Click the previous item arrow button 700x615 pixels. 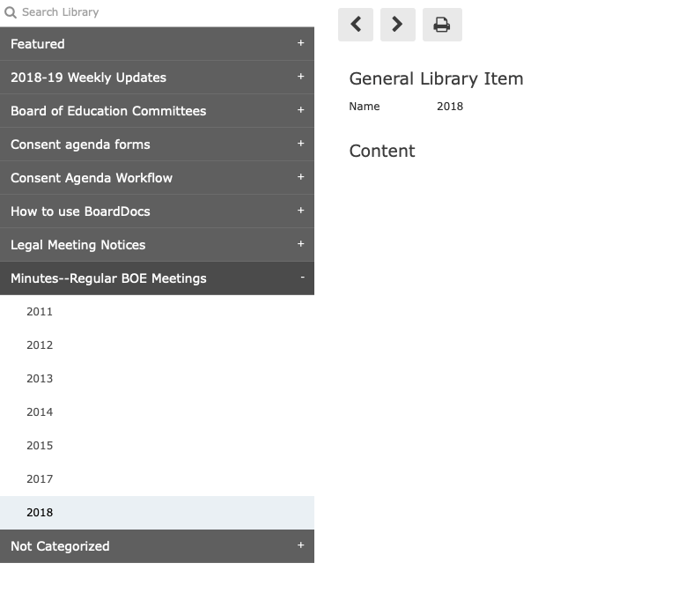356,25
